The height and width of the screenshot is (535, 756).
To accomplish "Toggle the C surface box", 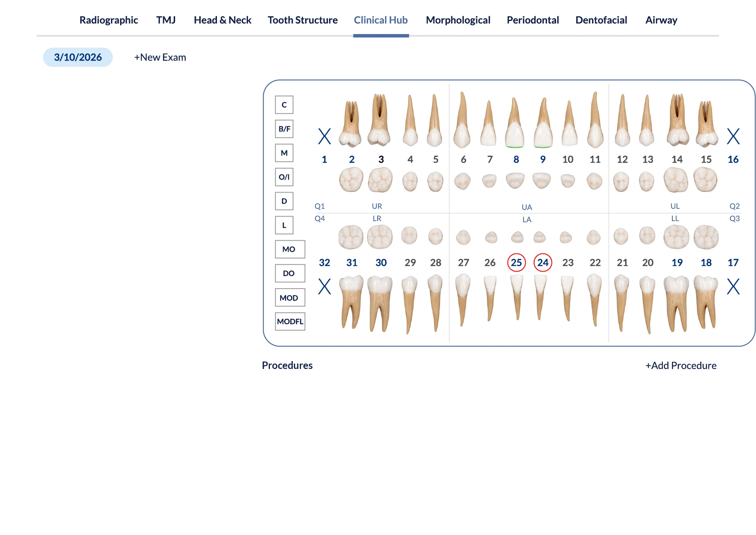I will click(x=284, y=105).
